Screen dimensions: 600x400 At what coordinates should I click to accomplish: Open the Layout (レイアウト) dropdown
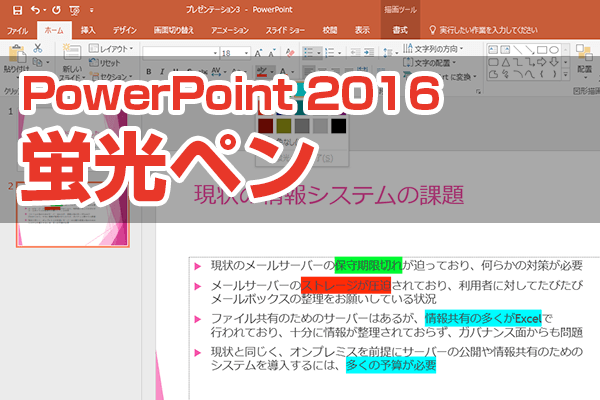111,49
